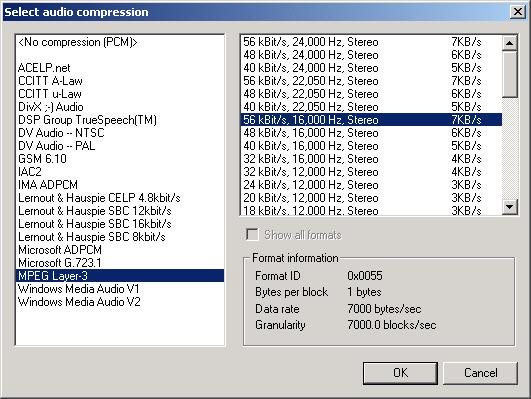Select Windows Media Audio V2
The width and height of the screenshot is (531, 399).
point(120,301)
